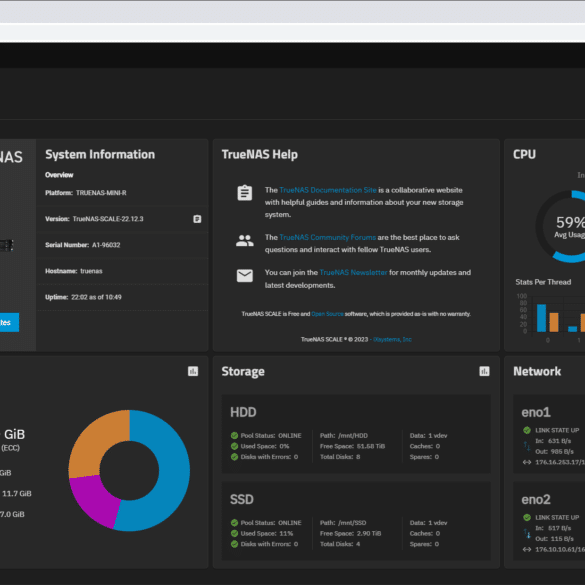The image size is (585, 585).
Task: Click Platform value TRUENAS-MINI-R
Action: coord(101,193)
